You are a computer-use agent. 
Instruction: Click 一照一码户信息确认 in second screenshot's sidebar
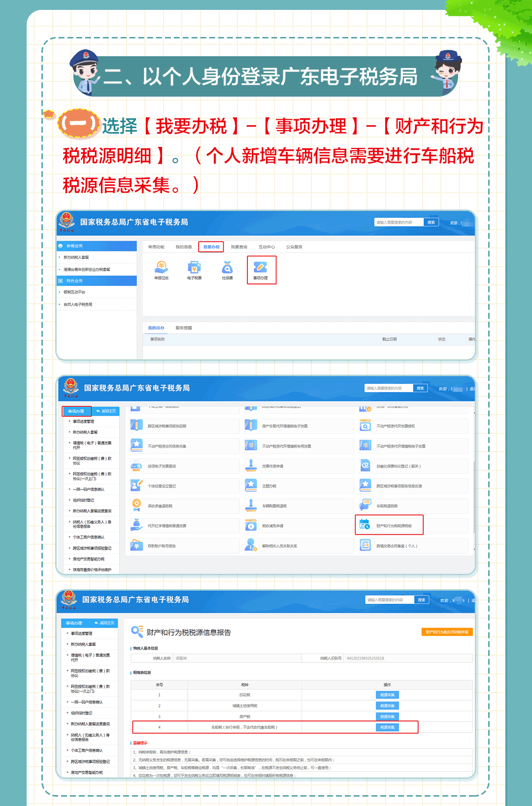[x=89, y=490]
